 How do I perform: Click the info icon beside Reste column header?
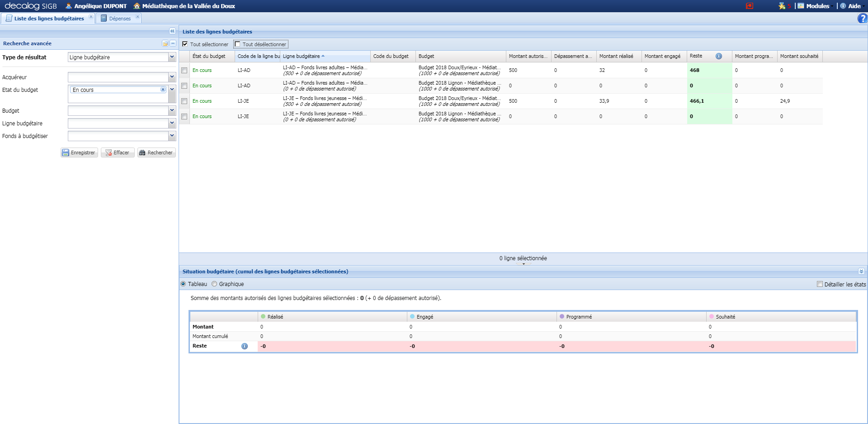coord(718,56)
